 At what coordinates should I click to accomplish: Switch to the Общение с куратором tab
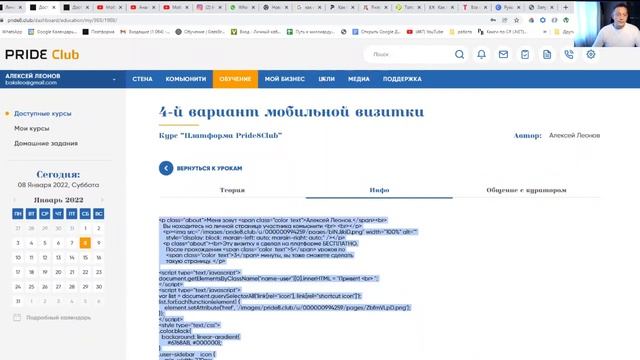[x=526, y=190]
